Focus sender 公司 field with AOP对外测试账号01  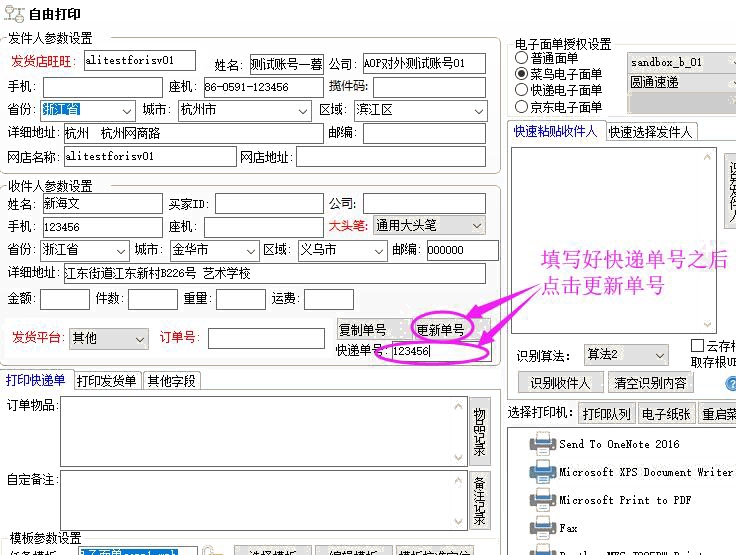click(424, 64)
